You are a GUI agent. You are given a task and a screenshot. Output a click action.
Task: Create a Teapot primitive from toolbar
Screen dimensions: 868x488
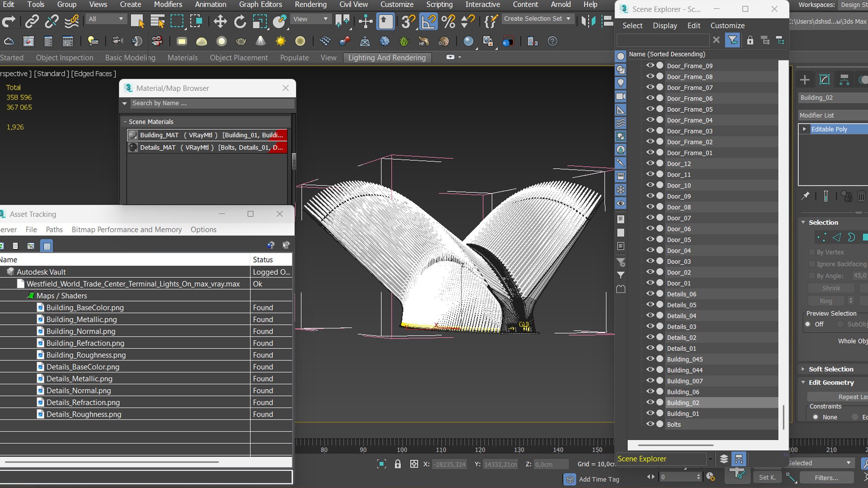pyautogui.click(x=241, y=42)
